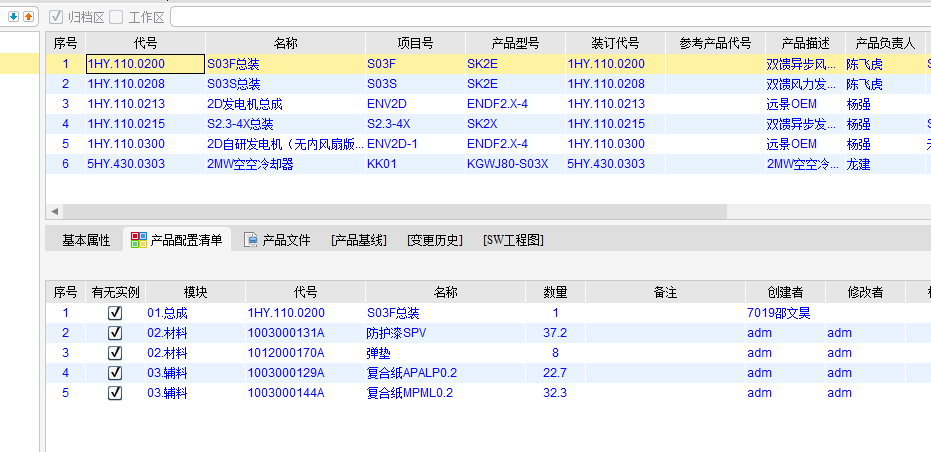The width and height of the screenshot is (931, 452).
Task: Switch to the 基本属性 tab
Action: coord(86,240)
